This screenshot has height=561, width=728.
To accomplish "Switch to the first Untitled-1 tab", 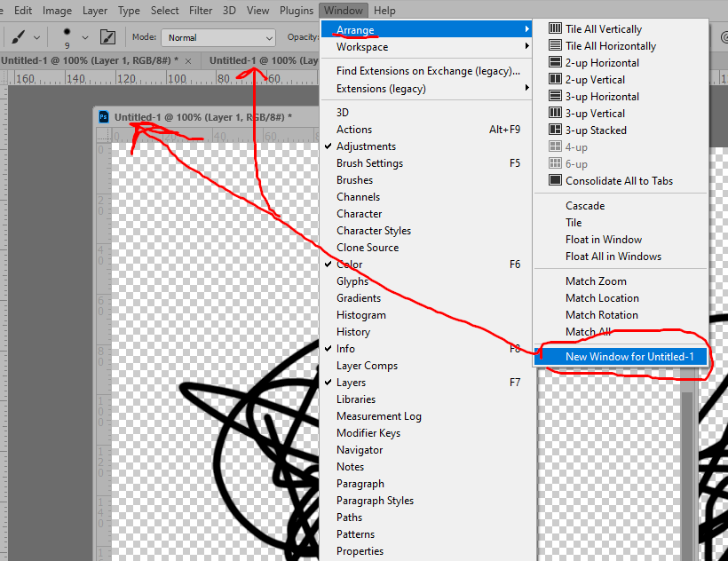I will pos(90,60).
